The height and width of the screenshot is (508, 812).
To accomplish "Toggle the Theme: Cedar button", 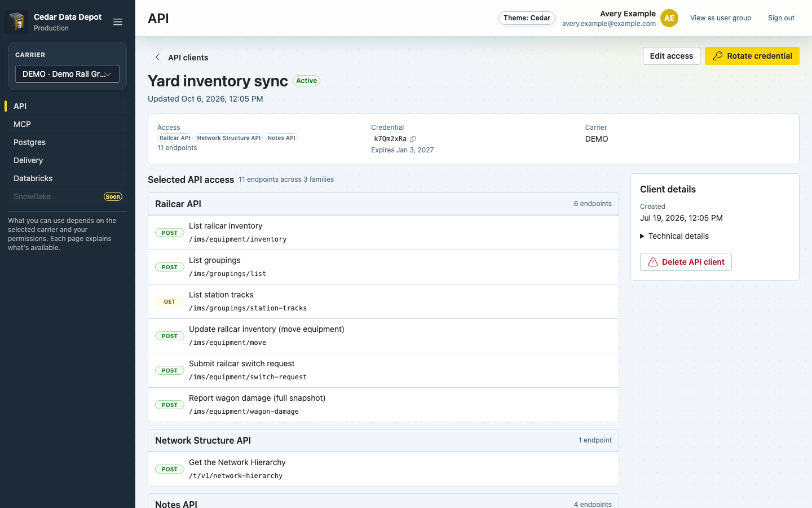I will click(x=527, y=18).
